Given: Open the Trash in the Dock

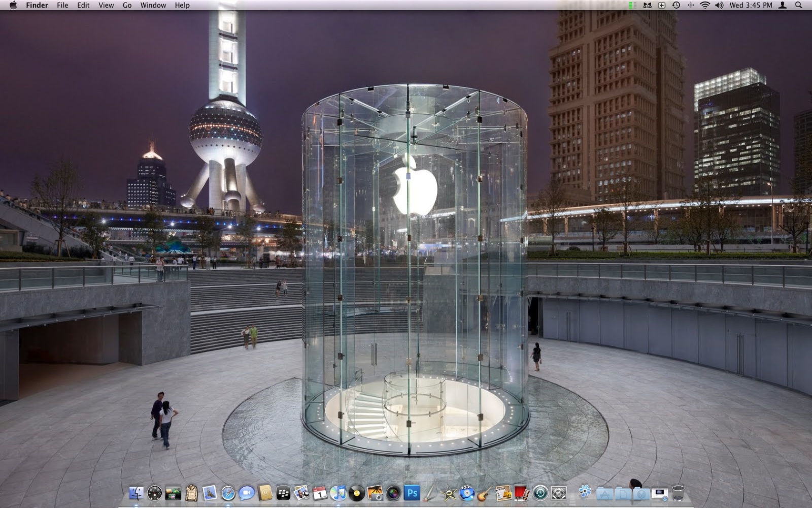Looking at the screenshot, I should pyautogui.click(x=678, y=493).
